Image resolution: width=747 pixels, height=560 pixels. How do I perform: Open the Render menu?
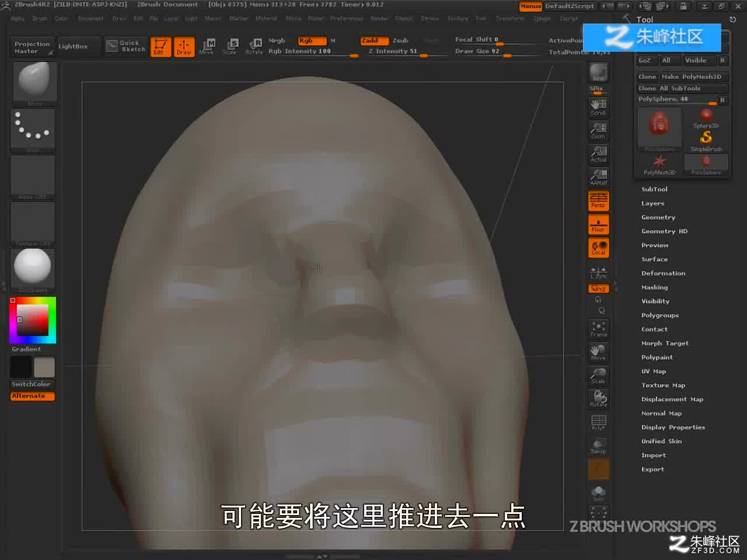[379, 19]
